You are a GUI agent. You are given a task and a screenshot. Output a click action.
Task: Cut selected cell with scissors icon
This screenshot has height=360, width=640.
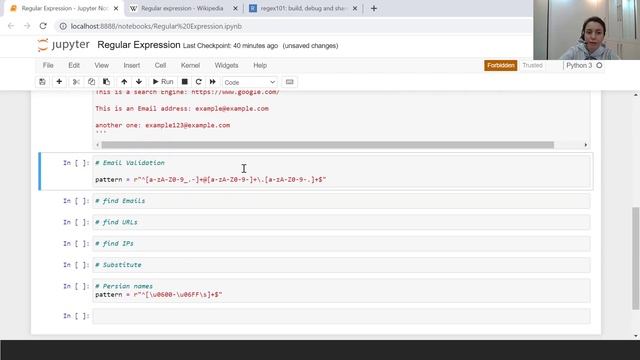click(x=76, y=82)
